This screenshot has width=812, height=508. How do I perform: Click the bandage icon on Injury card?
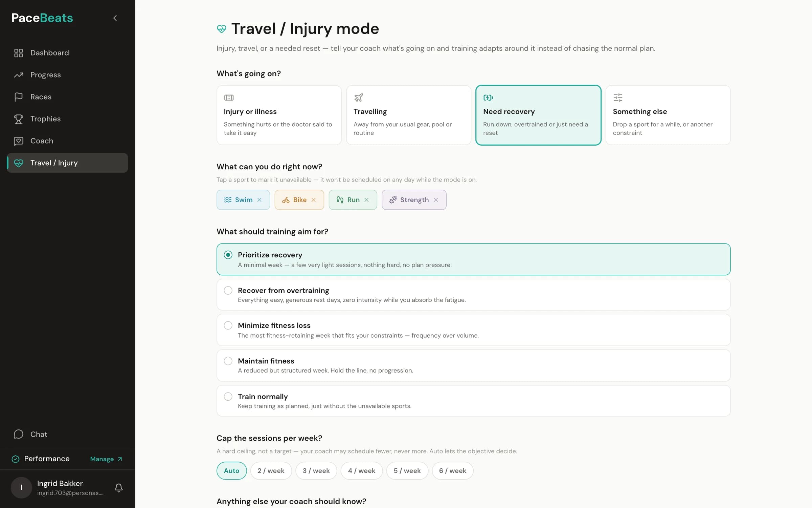229,98
